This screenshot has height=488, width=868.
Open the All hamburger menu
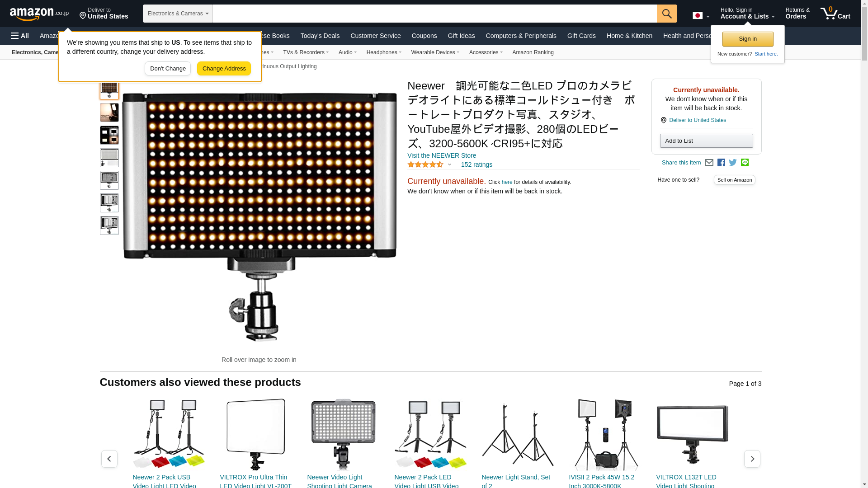coord(20,36)
